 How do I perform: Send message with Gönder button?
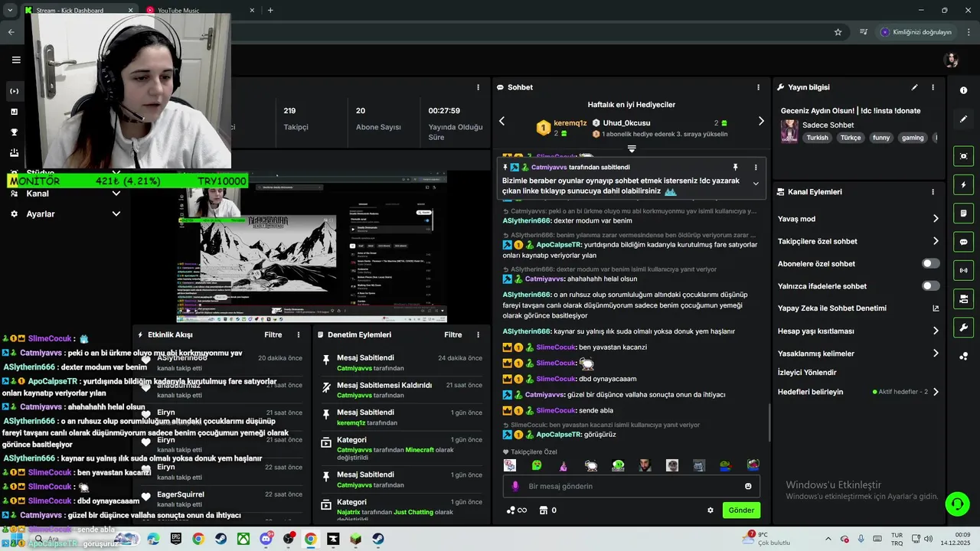(x=741, y=510)
